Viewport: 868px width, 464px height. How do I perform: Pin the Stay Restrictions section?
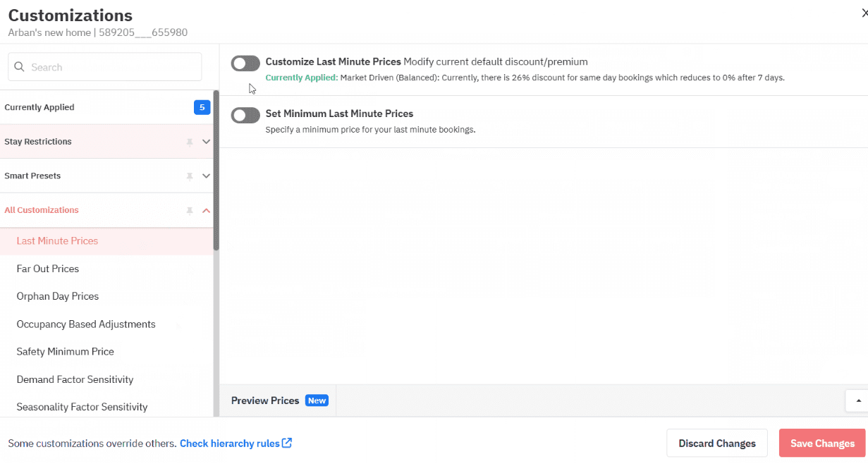(189, 141)
